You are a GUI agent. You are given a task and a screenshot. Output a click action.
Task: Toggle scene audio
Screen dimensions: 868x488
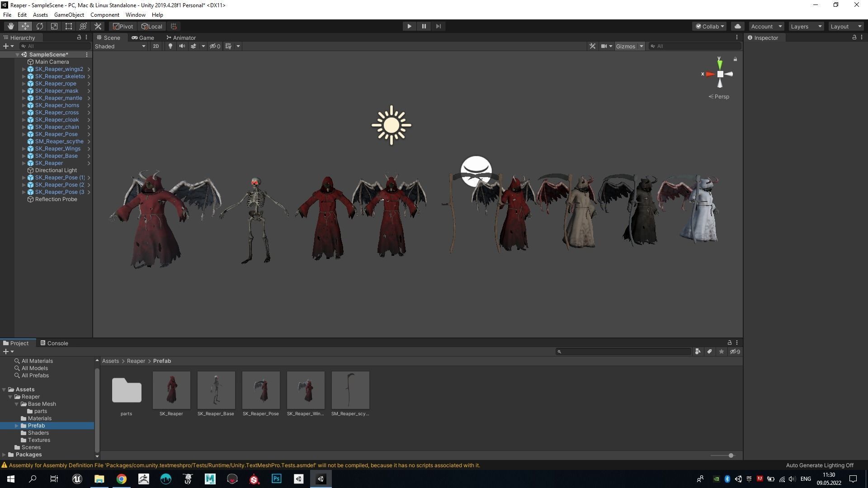[182, 46]
